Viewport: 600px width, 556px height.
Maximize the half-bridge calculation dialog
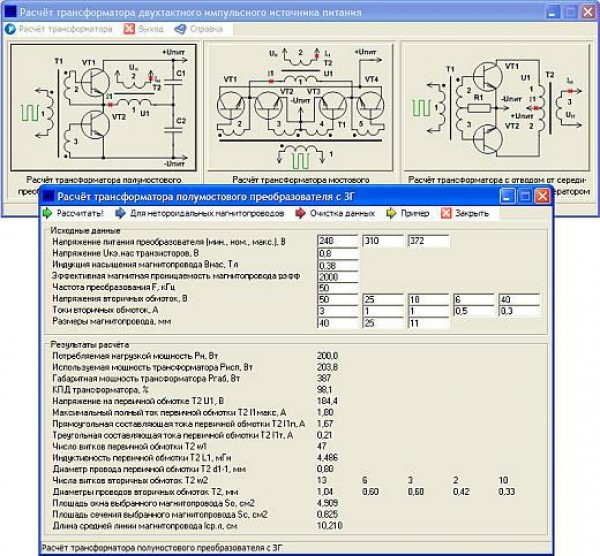[524, 196]
